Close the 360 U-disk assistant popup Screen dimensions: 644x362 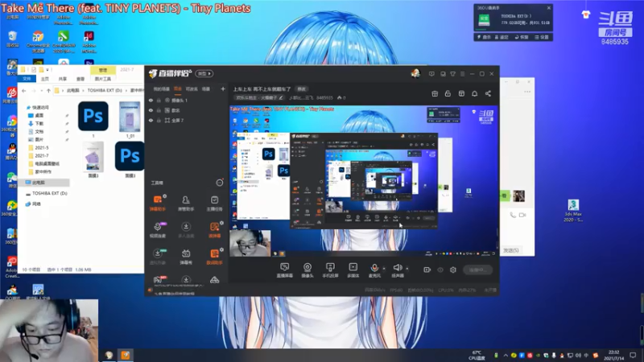click(x=549, y=8)
